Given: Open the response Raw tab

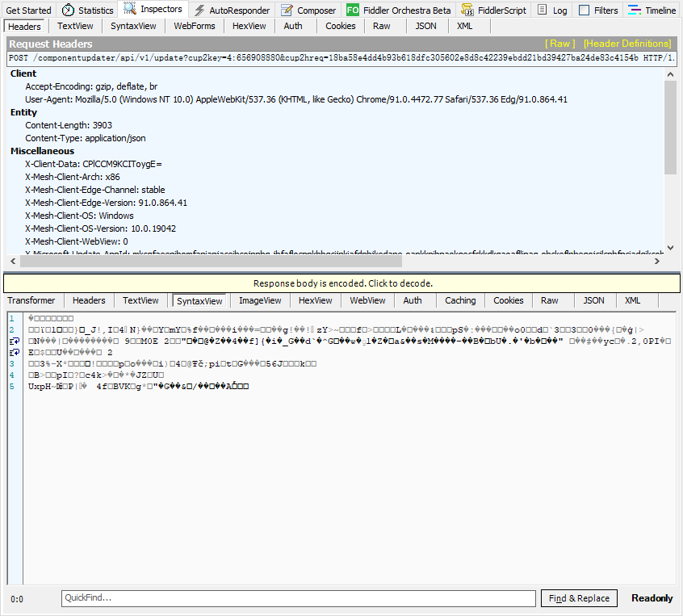Looking at the screenshot, I should 550,300.
